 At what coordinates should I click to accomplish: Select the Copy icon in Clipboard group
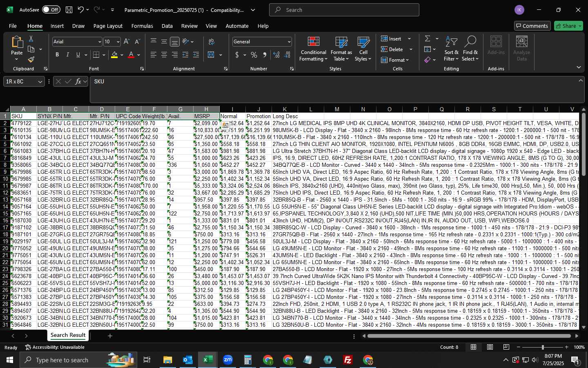[x=31, y=49]
